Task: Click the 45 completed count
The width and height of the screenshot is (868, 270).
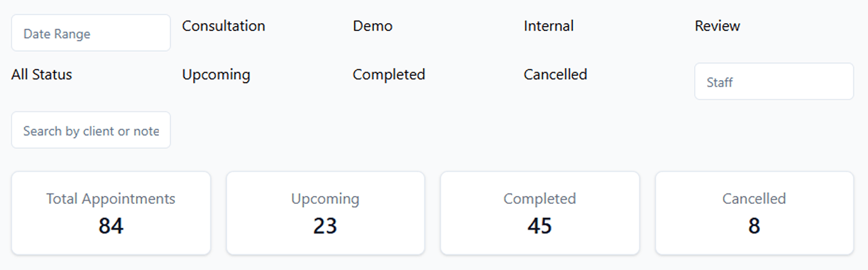Action: click(539, 226)
